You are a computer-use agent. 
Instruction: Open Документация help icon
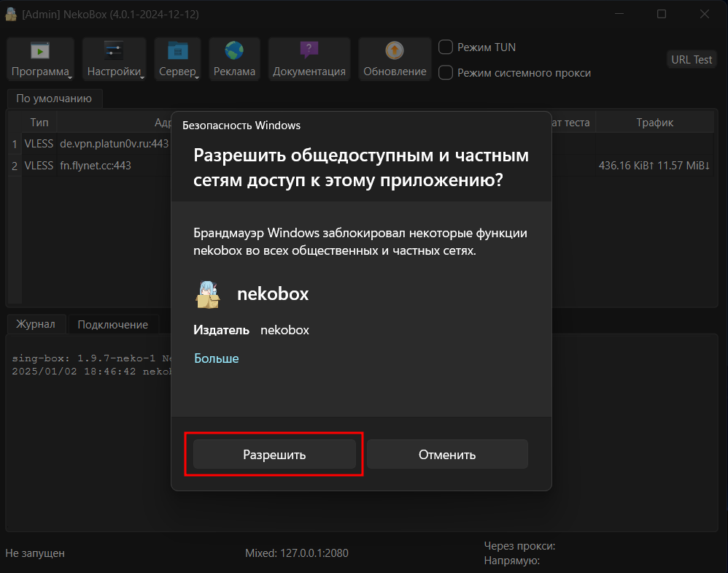tap(309, 50)
